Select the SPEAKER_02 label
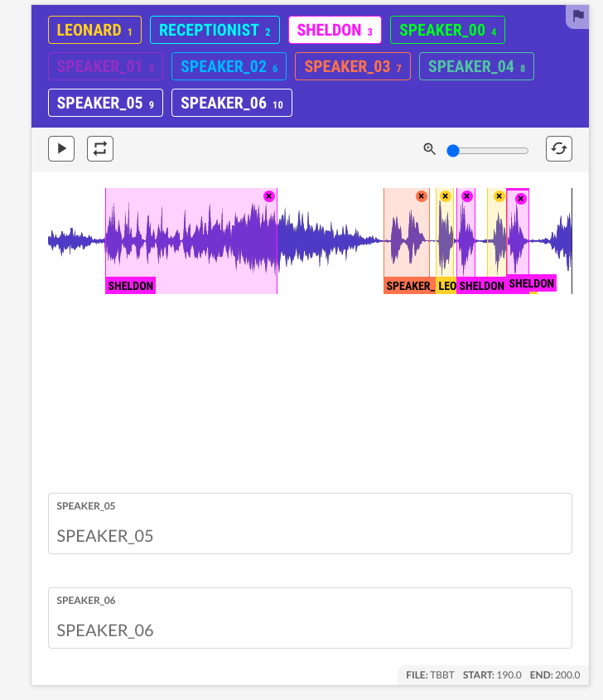603x700 pixels. click(x=229, y=66)
